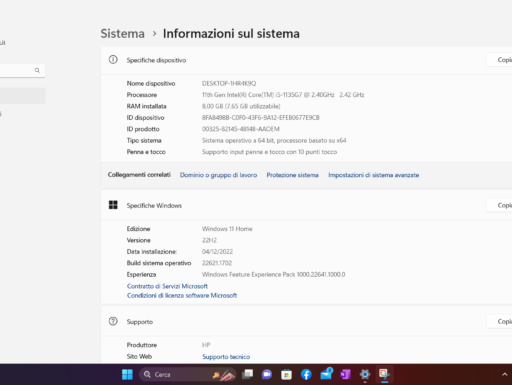Click the info icon beside Specifiche dispositivo
Viewport: 512px width, 385px height.
(113, 60)
